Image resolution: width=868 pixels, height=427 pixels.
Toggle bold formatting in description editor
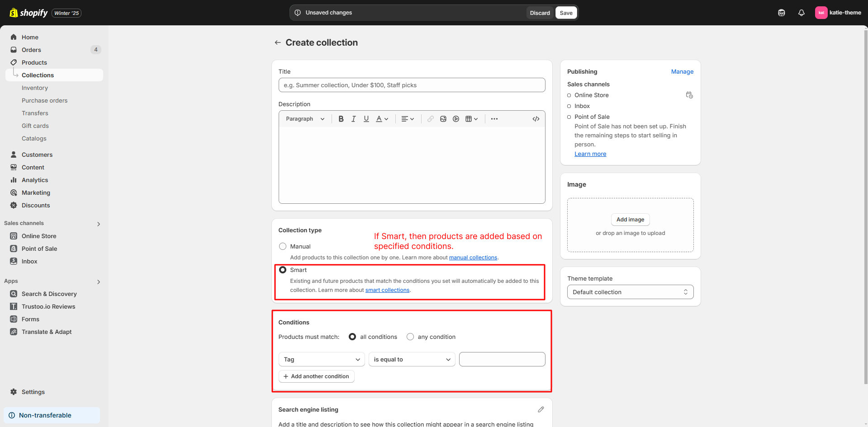click(x=341, y=119)
